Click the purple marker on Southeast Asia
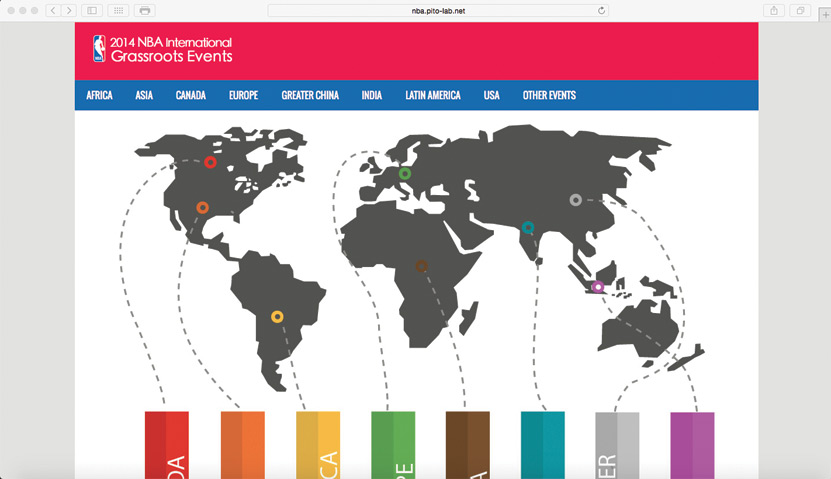 [598, 287]
